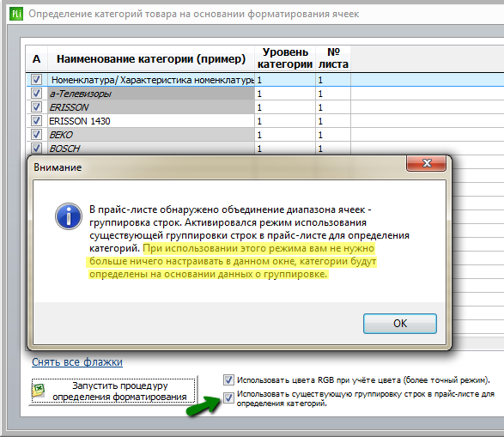Toggle the RGB colors usage checkbox
The width and height of the screenshot is (504, 437).
pyautogui.click(x=228, y=379)
